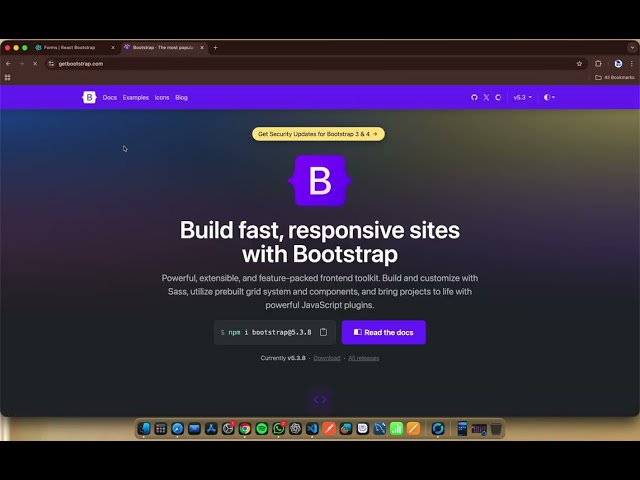
Task: Click the Bootstrap logo in the purple navbar
Action: click(89, 97)
